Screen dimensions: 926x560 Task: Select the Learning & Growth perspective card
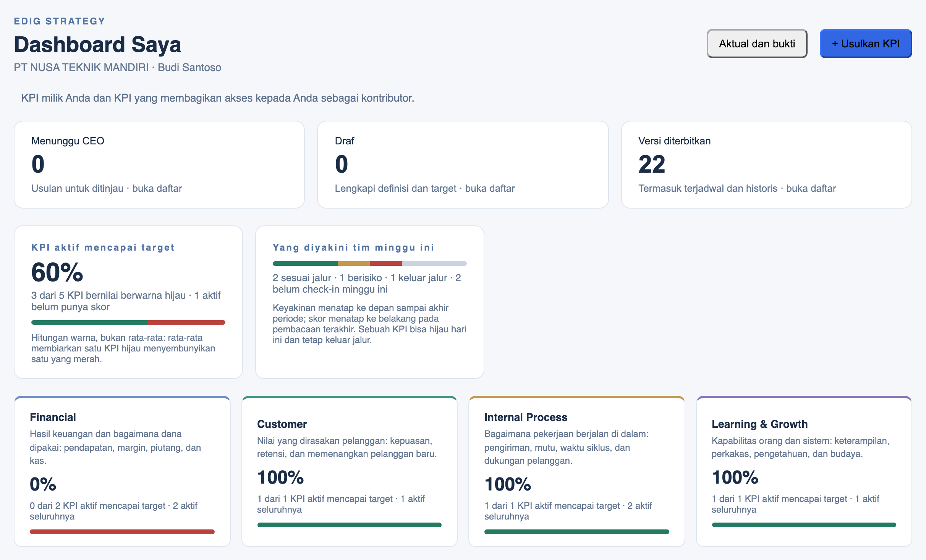click(804, 471)
